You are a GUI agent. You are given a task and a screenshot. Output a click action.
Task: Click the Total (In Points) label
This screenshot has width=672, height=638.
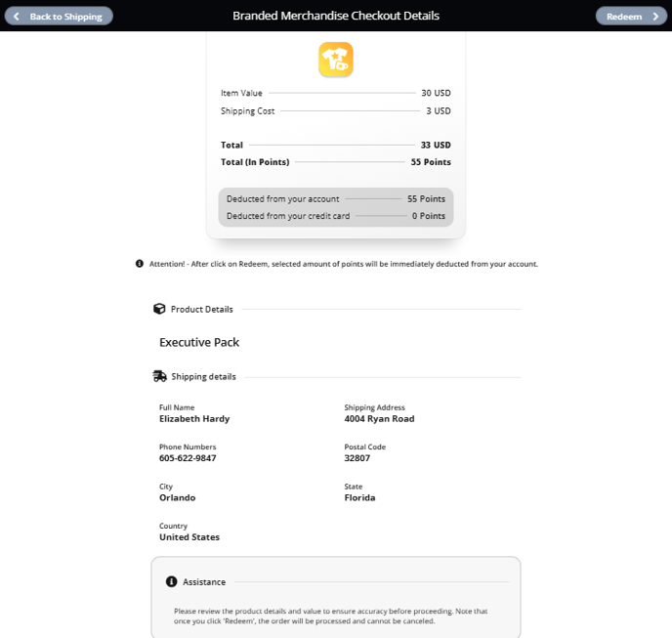[x=255, y=162]
